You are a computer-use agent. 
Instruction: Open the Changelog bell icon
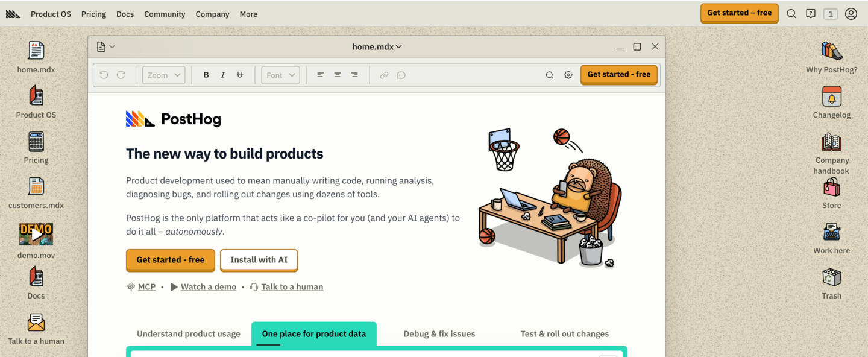click(832, 96)
